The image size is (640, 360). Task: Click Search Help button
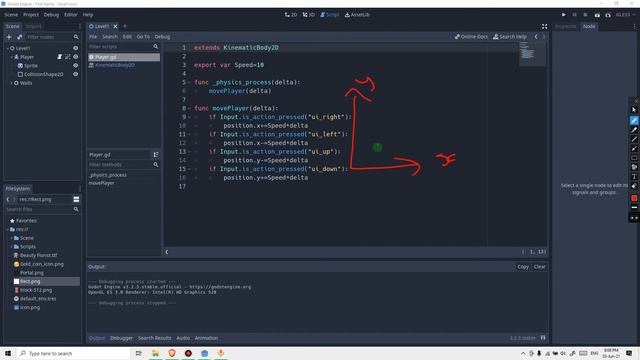510,37
